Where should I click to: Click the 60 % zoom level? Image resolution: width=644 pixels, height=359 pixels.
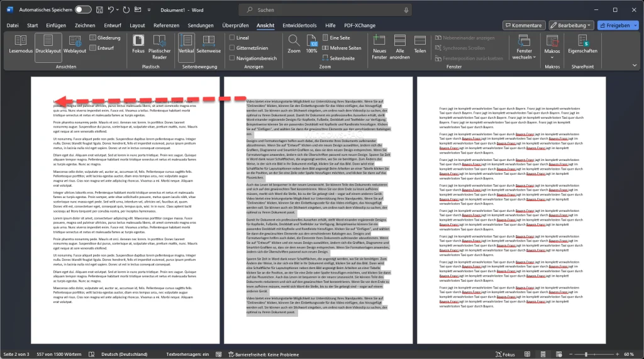(x=629, y=355)
